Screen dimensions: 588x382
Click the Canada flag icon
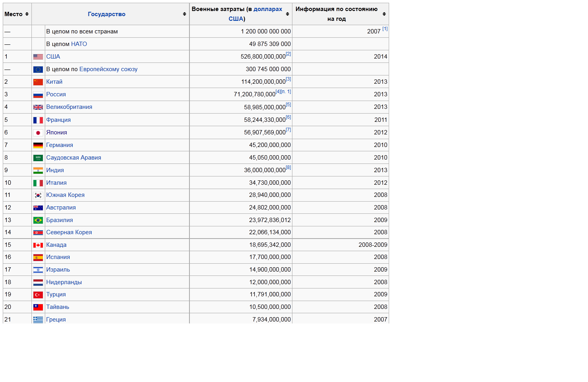click(x=38, y=245)
